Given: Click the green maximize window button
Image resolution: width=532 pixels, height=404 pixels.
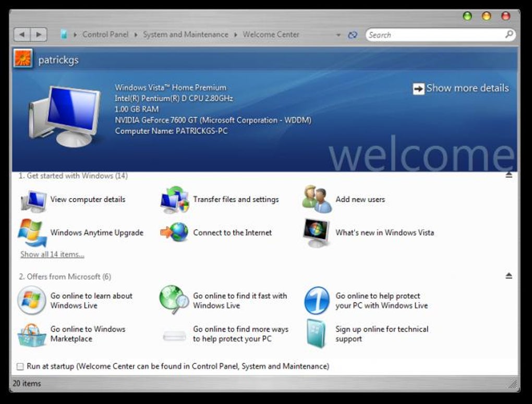Looking at the screenshot, I should (467, 16).
